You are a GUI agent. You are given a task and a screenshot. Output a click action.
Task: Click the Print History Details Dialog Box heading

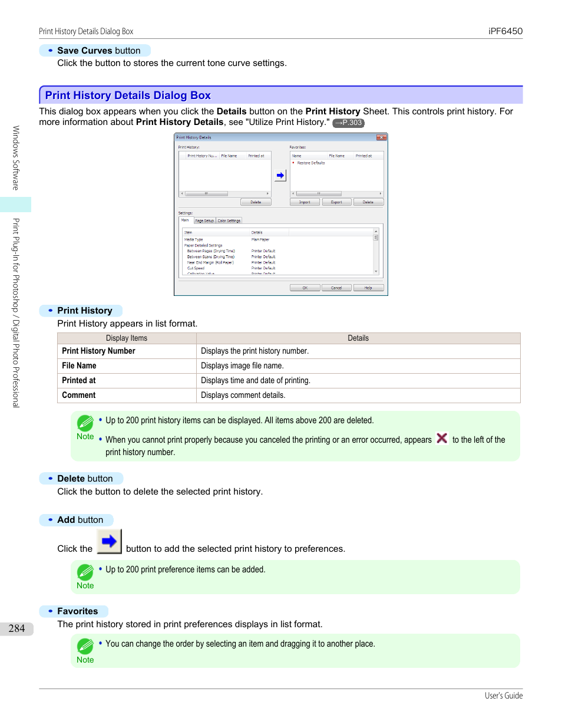(128, 95)
